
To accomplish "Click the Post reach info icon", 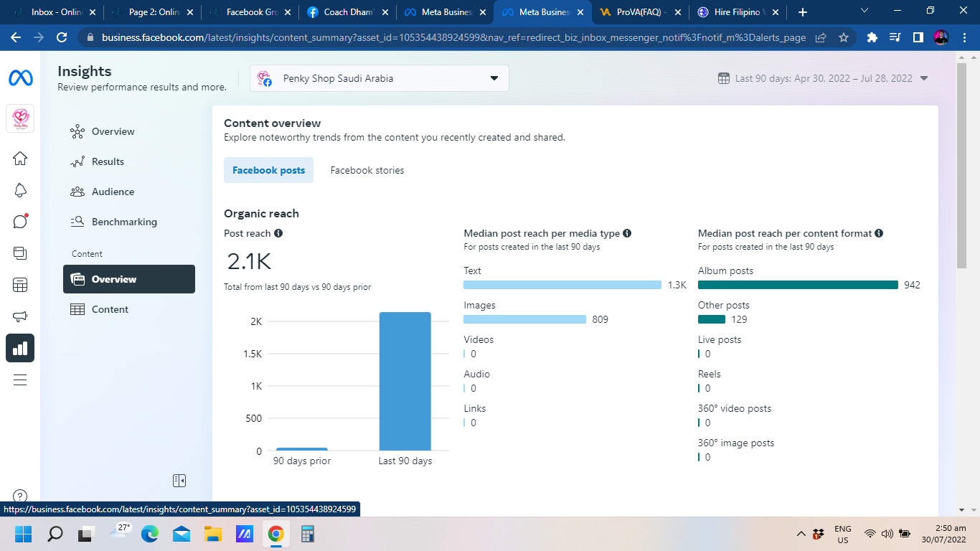I will pyautogui.click(x=278, y=233).
